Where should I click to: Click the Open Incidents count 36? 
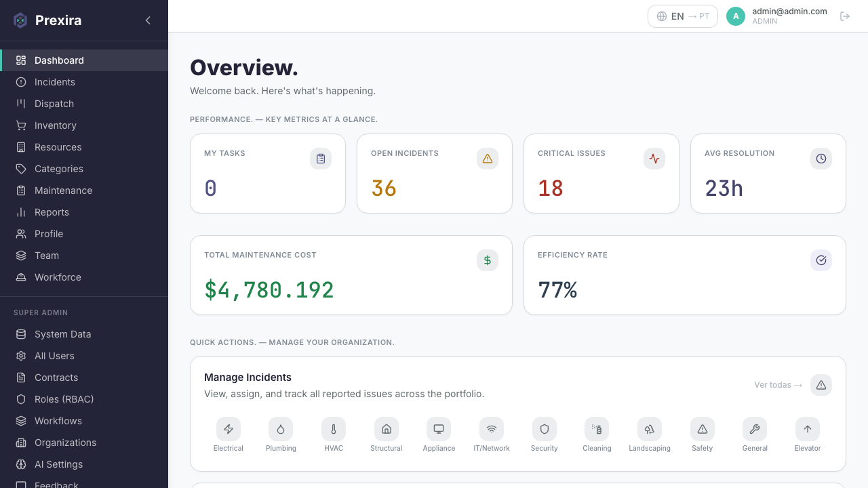[x=384, y=188]
